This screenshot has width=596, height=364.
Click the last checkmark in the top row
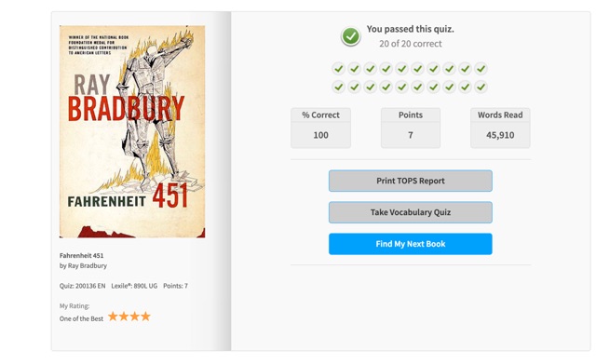point(481,69)
